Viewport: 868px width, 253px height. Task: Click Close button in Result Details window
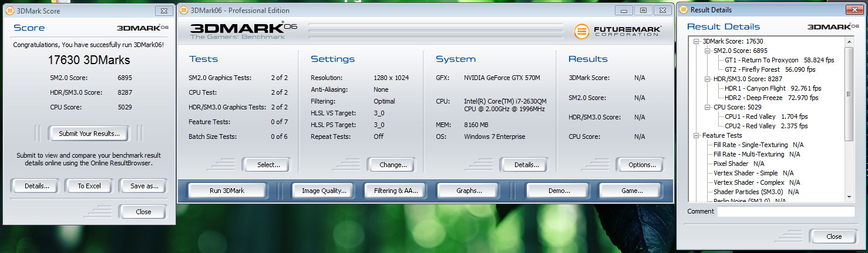point(833,237)
